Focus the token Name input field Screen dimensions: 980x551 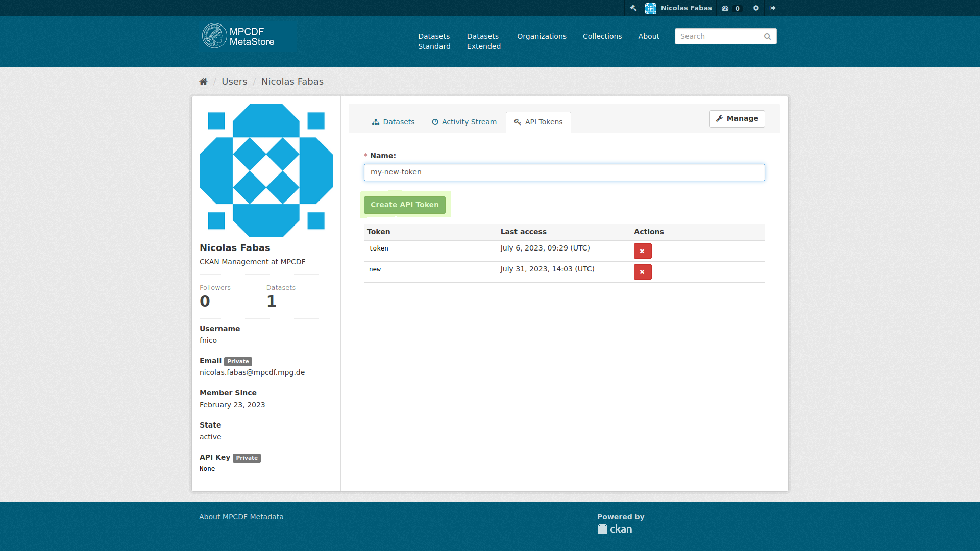click(x=565, y=172)
